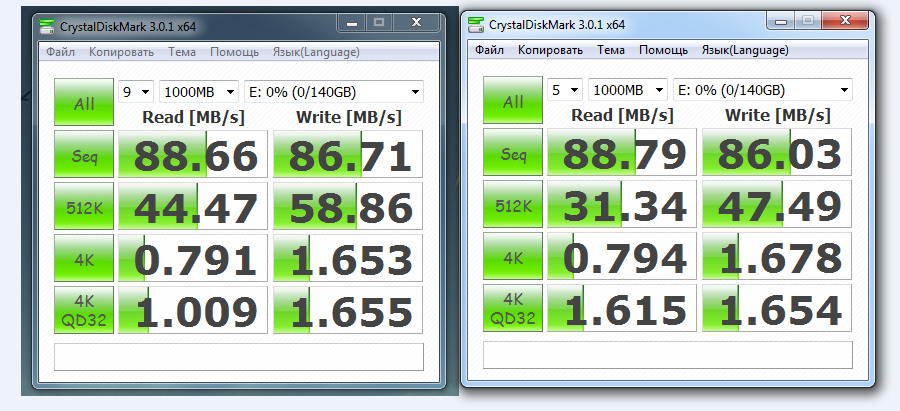Run the Seq test in right window
The width and height of the screenshot is (900, 411).
(513, 154)
